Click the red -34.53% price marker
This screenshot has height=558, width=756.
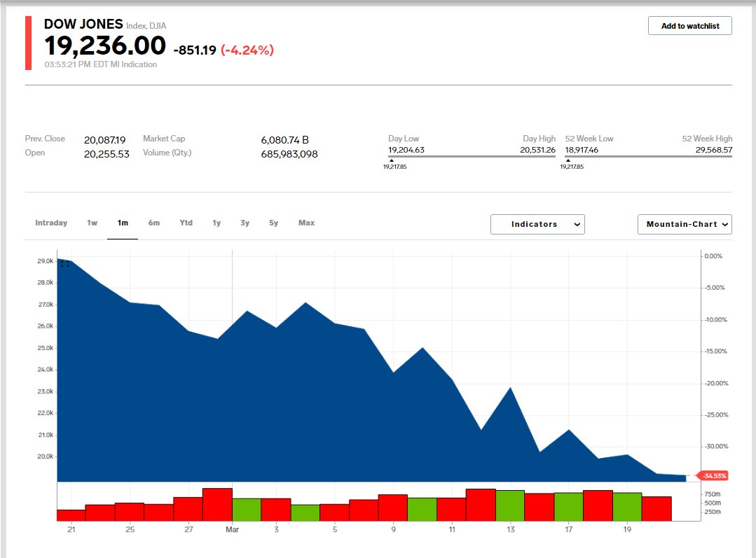(714, 475)
